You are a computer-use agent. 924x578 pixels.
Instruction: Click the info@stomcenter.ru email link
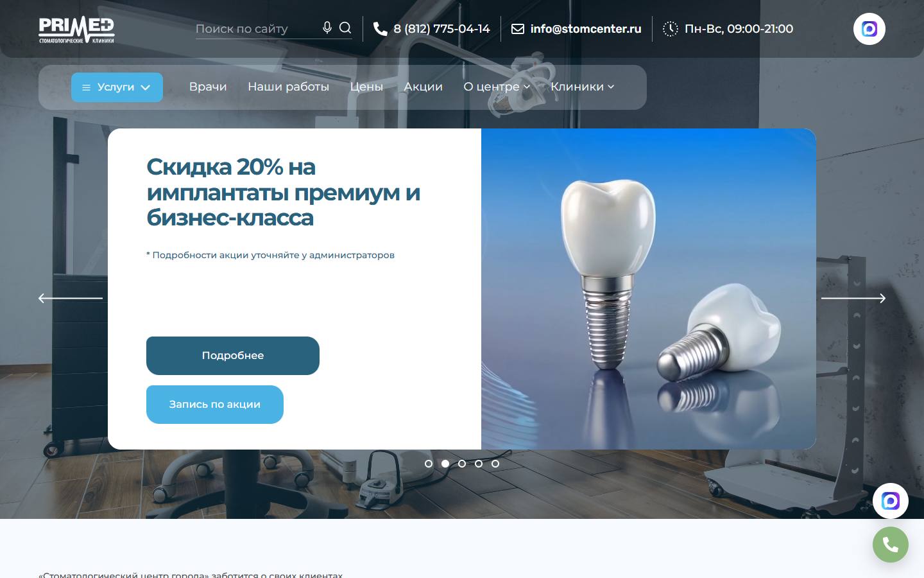click(x=586, y=29)
